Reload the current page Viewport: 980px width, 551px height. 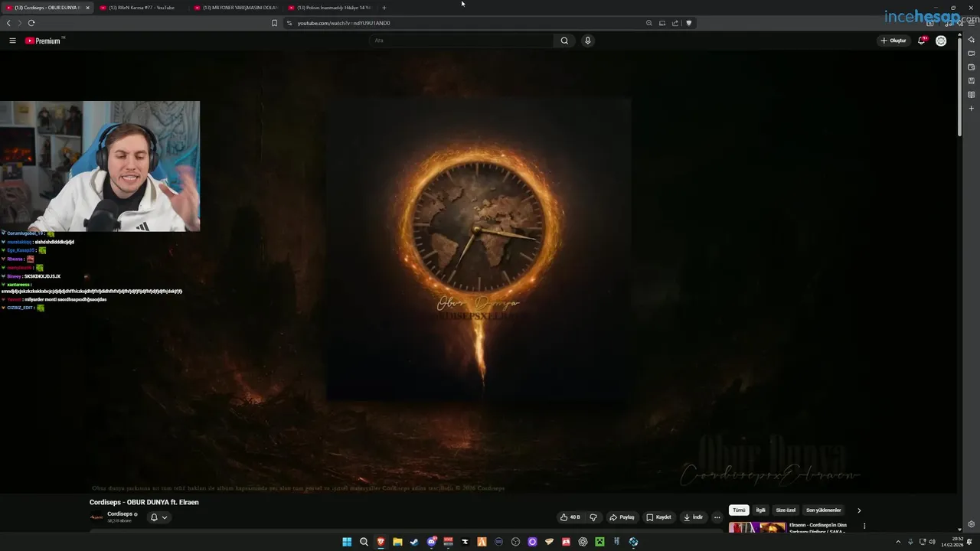(x=31, y=23)
